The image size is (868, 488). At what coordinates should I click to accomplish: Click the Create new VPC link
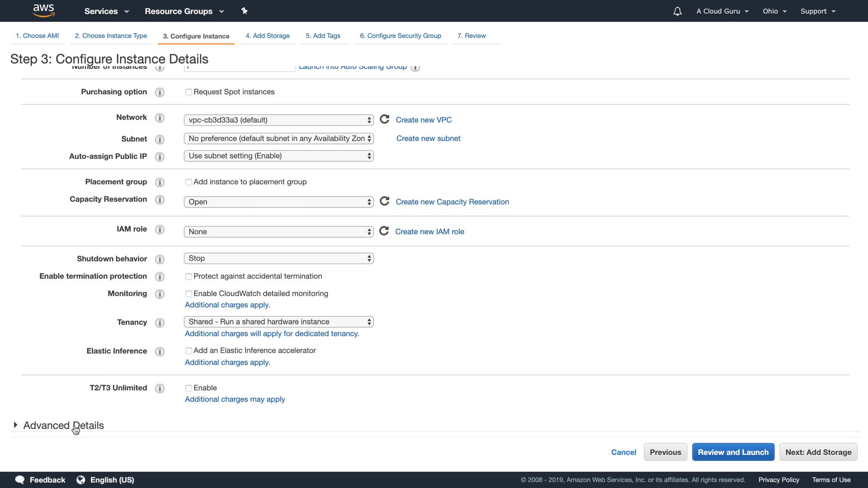click(x=423, y=120)
